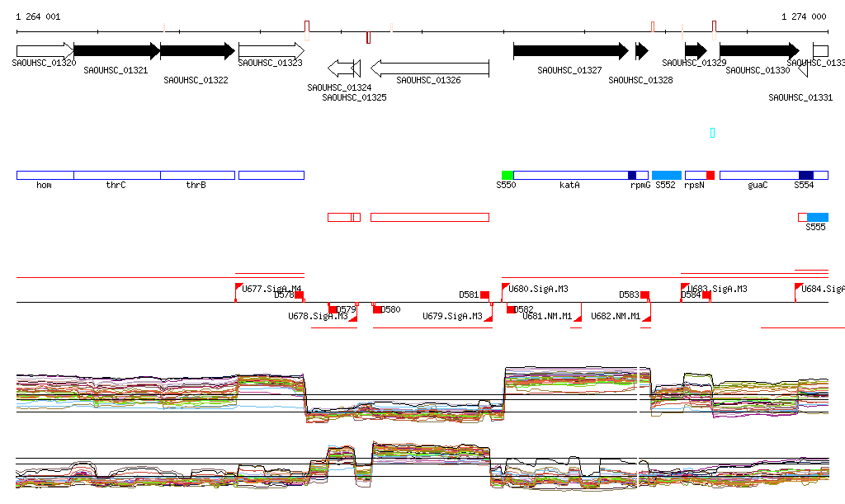The height and width of the screenshot is (504, 845).
Task: Select the light blue S552 segment
Action: click(x=667, y=175)
